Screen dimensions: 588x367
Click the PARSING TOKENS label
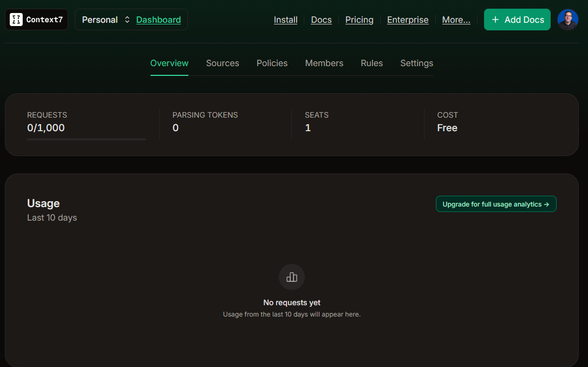(205, 115)
